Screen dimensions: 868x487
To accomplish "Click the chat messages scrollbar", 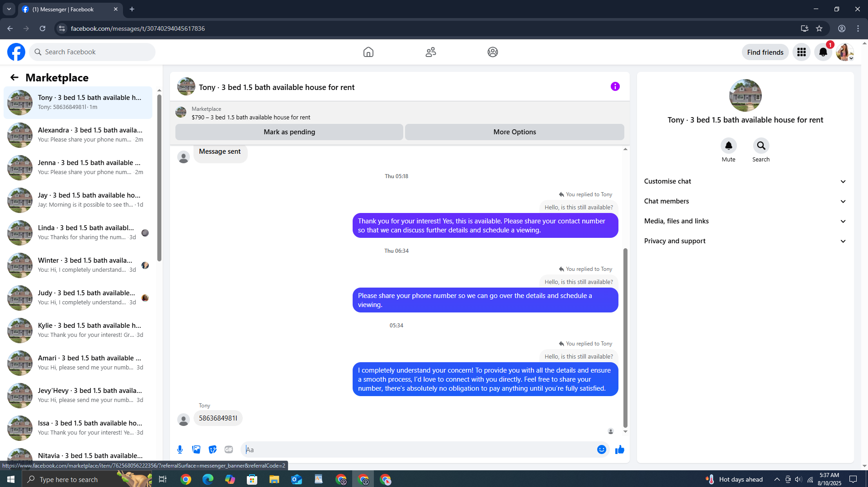I will tap(625, 337).
